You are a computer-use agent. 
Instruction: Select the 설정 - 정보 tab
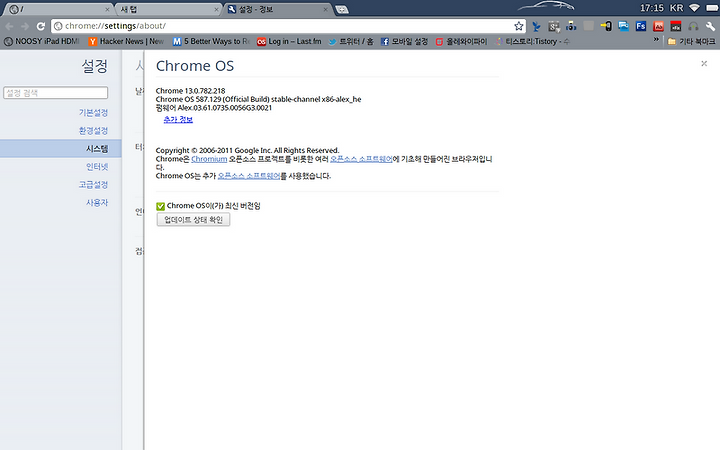click(x=278, y=9)
